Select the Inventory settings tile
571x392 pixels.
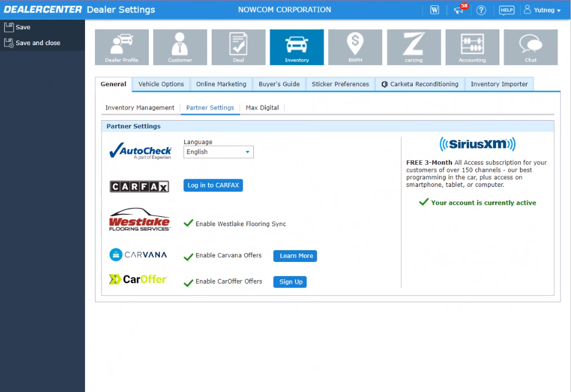coord(297,47)
